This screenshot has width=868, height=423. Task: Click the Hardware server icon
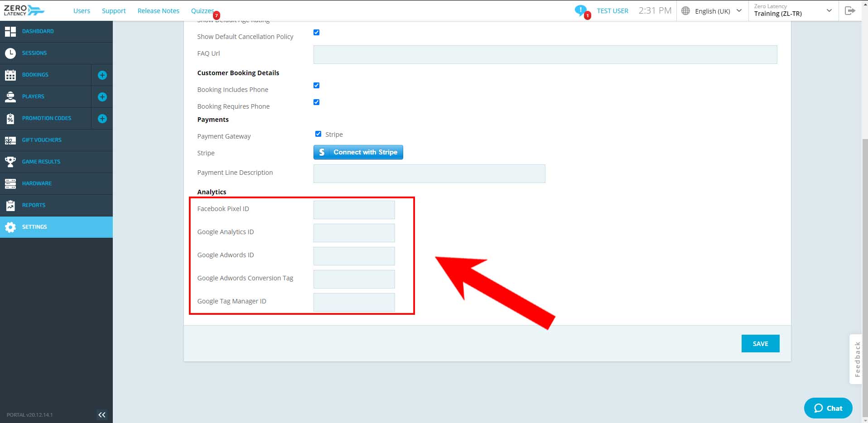10,183
